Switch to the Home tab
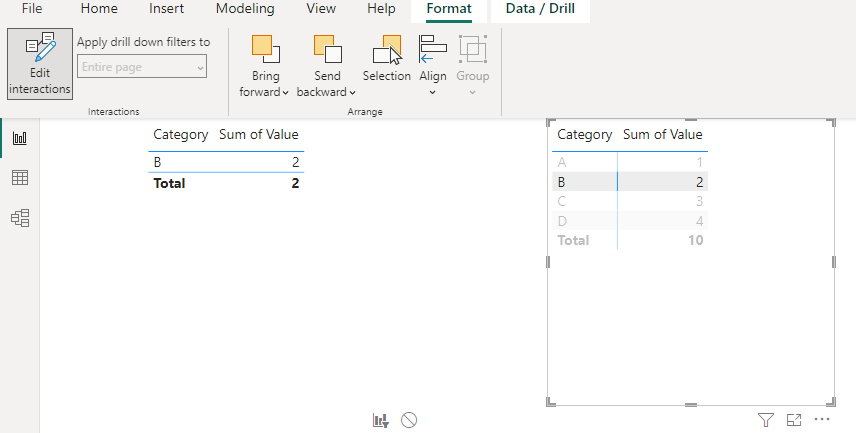The width and height of the screenshot is (856, 433). [x=99, y=9]
